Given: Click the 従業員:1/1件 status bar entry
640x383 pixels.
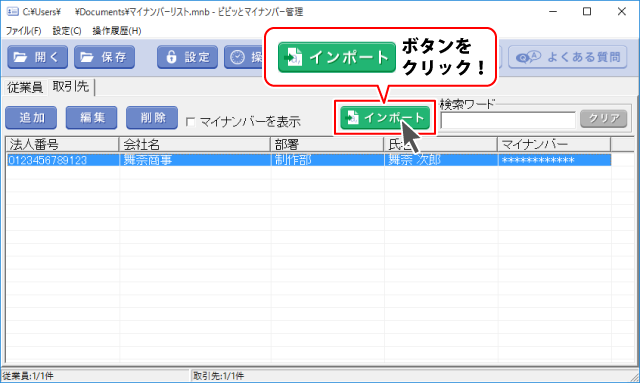Looking at the screenshot, I should click(29, 376).
